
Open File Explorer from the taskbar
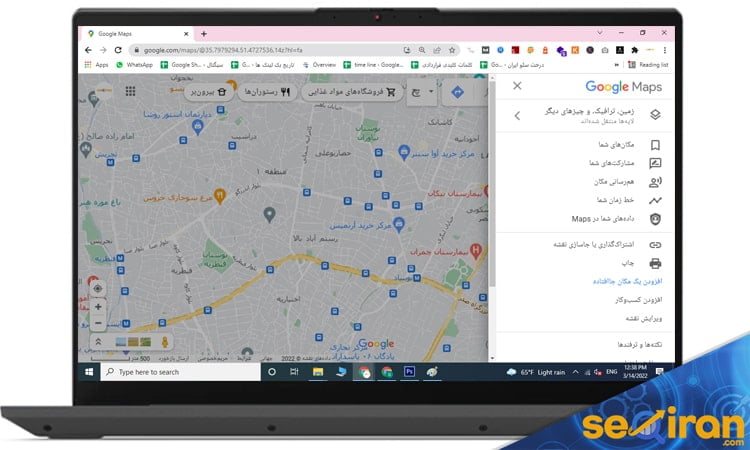coord(318,372)
